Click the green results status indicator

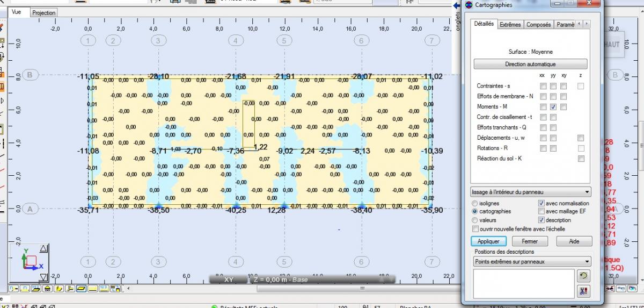point(215,307)
